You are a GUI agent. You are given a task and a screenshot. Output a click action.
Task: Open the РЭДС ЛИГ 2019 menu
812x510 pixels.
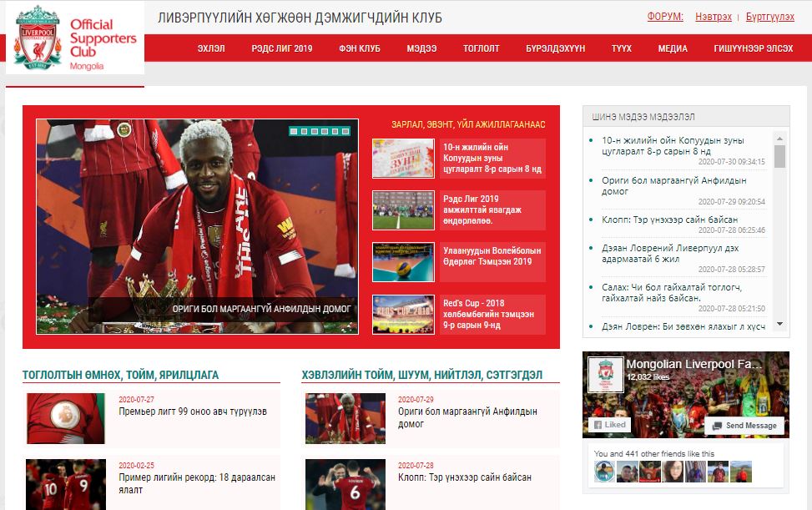[282, 48]
